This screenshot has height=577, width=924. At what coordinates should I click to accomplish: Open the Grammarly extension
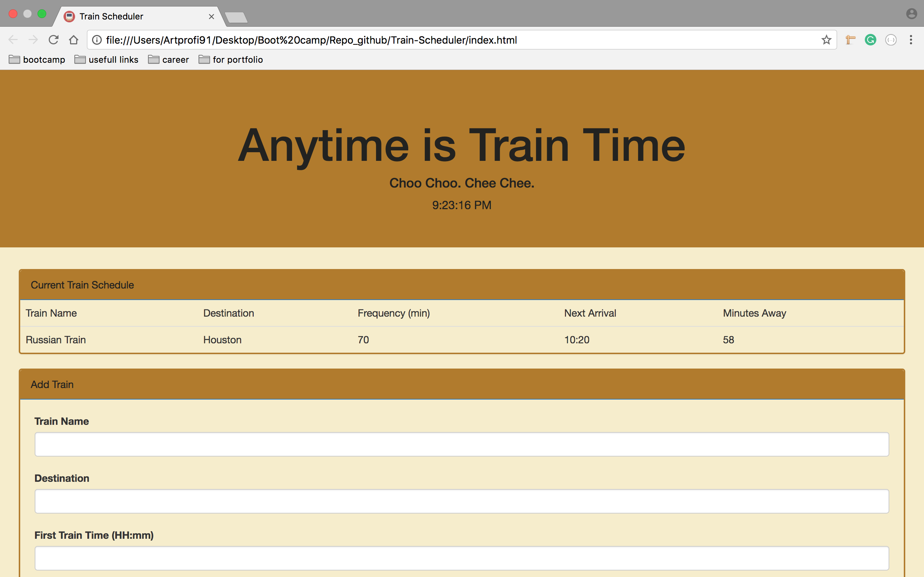click(x=871, y=40)
